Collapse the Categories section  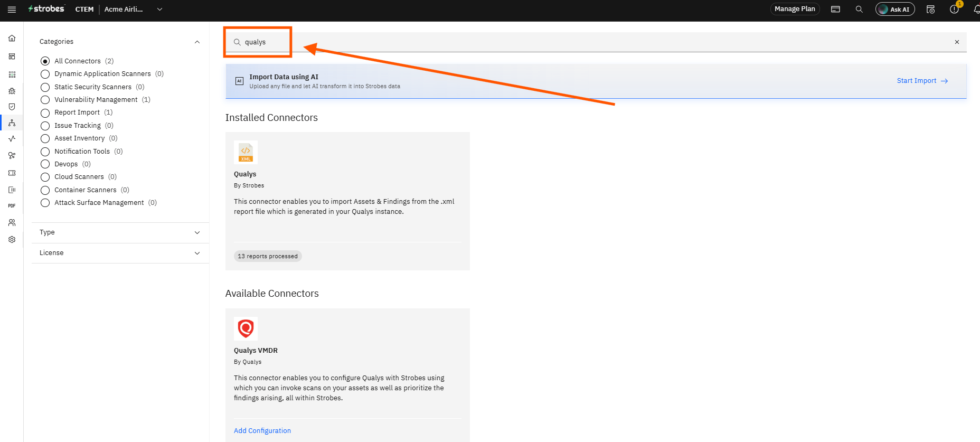pyautogui.click(x=197, y=42)
